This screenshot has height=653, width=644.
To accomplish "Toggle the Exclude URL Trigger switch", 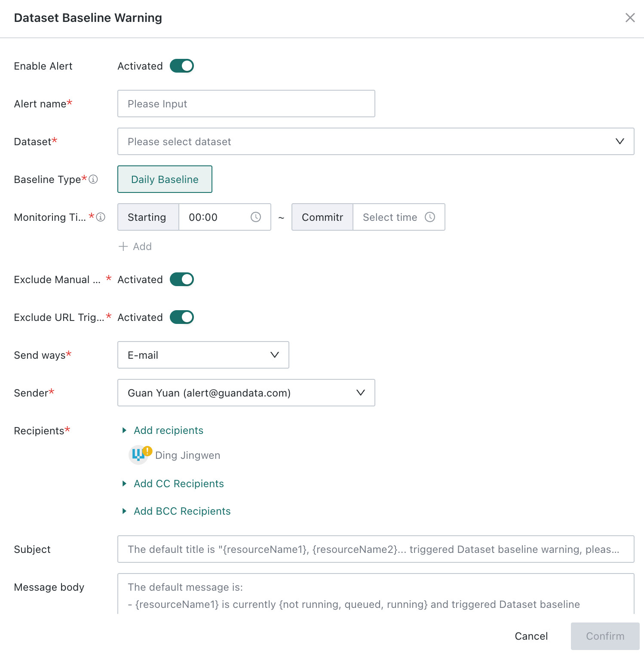I will click(182, 317).
